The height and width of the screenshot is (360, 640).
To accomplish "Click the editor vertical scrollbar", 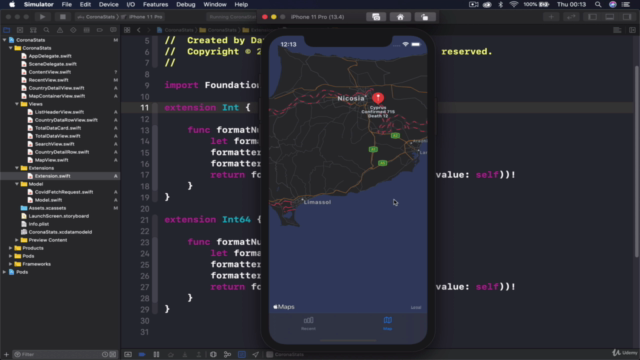I will click(636, 161).
